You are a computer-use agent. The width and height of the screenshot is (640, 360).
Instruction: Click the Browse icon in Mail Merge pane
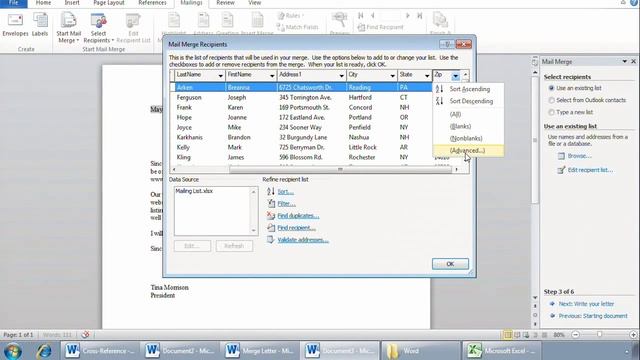point(561,156)
